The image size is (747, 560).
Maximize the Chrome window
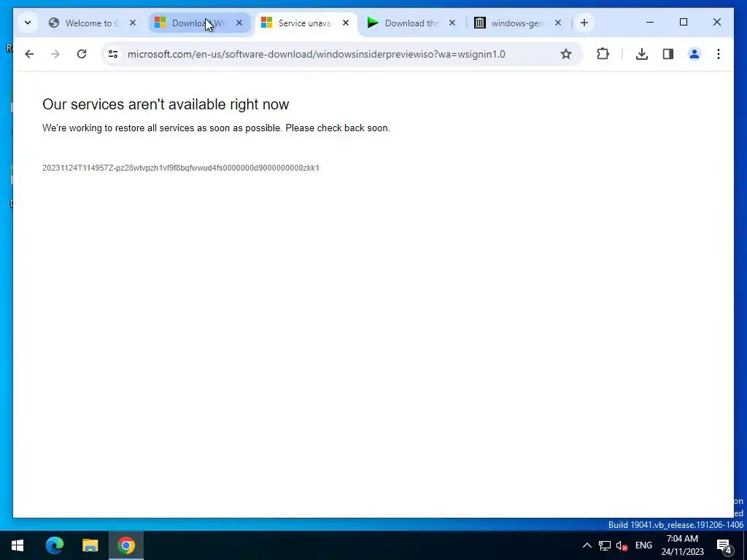coord(683,23)
